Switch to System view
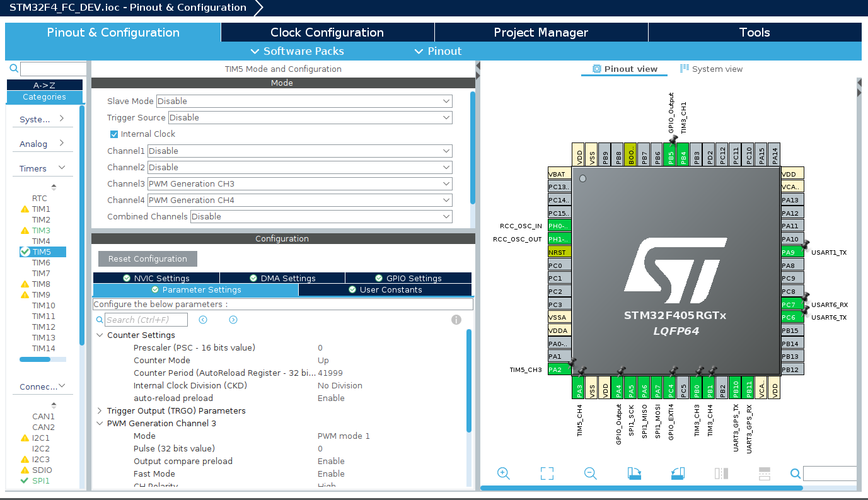 [711, 69]
